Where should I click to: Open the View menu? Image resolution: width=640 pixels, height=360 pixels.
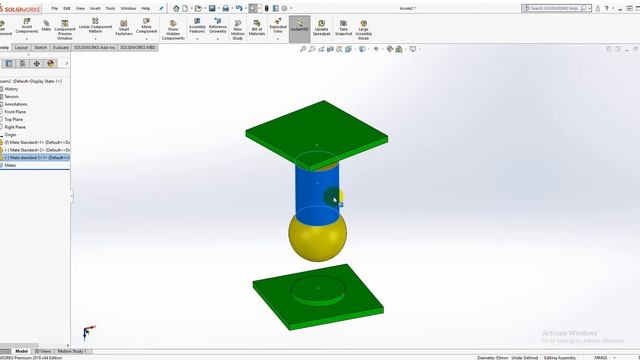coord(80,8)
